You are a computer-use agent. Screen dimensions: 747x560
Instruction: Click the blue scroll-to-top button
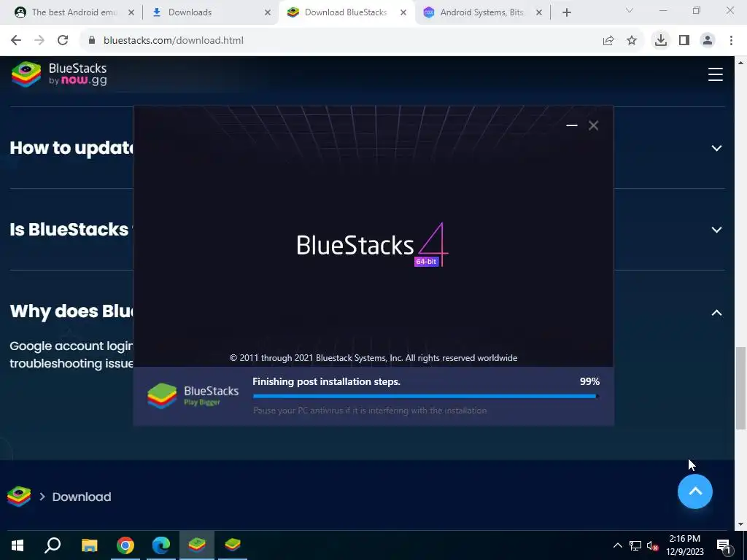click(695, 491)
